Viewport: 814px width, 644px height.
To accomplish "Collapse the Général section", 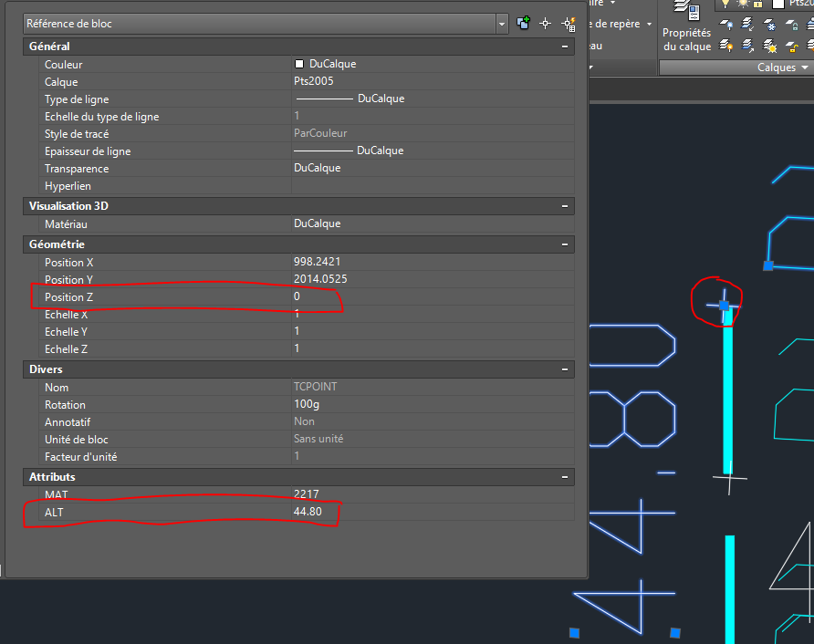I will pyautogui.click(x=566, y=47).
